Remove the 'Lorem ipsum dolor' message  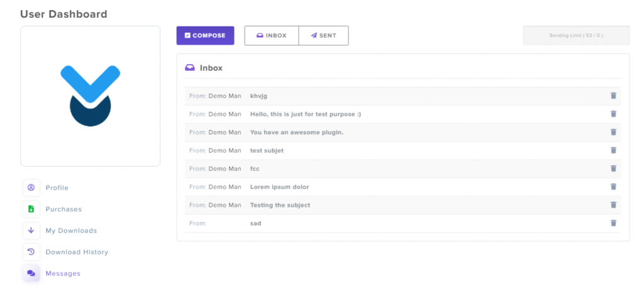coord(613,187)
